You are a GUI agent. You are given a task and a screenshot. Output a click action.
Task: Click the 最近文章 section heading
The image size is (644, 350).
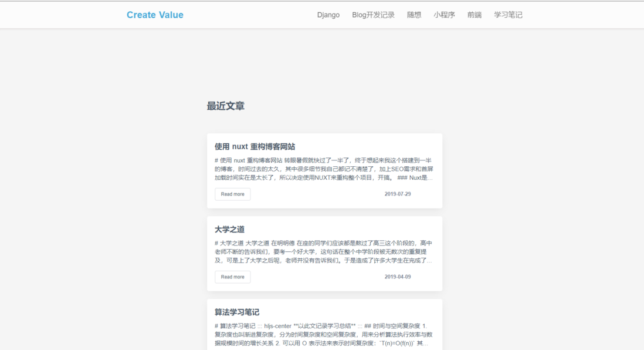[225, 106]
